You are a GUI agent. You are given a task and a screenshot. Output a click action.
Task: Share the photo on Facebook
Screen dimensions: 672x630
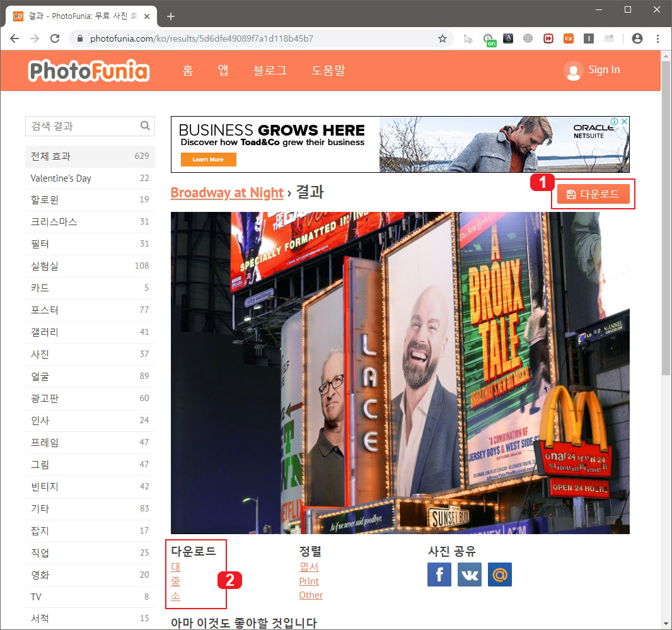[439, 575]
